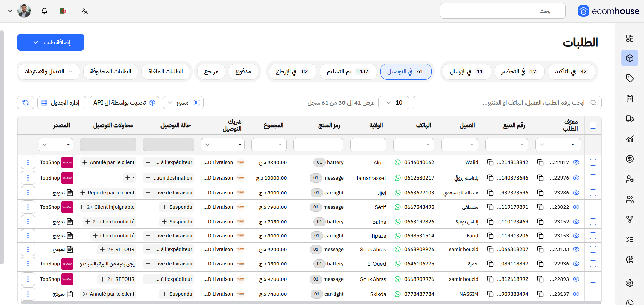Select checkbox for order 22817
The image size is (644, 305).
point(593,162)
